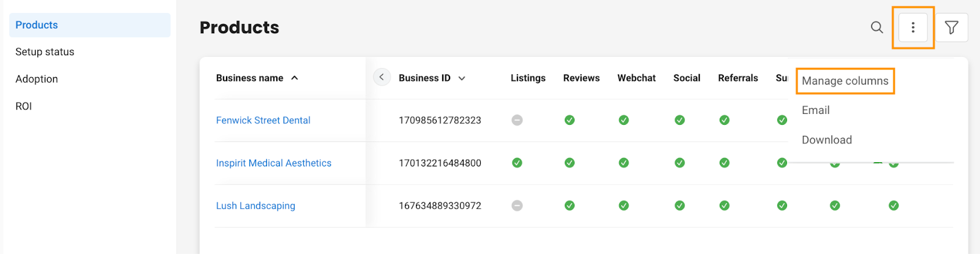Click Fenwick Street Dental Reviews check icon
The image size is (980, 254).
pos(570,120)
